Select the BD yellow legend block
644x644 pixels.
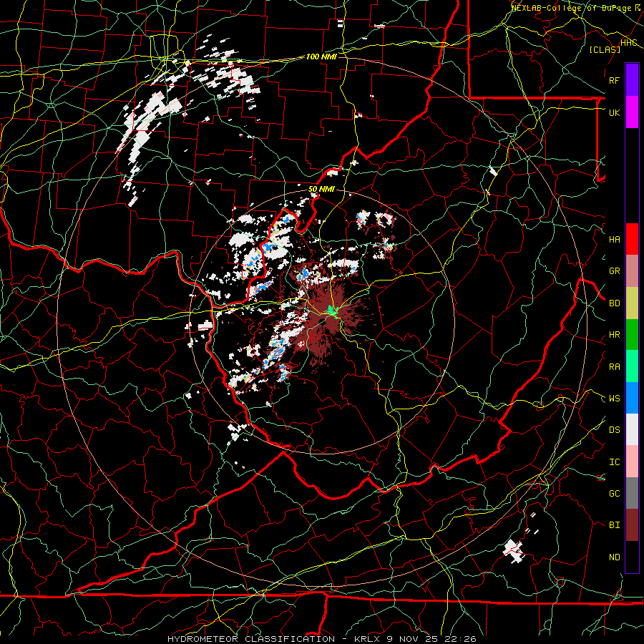632,303
